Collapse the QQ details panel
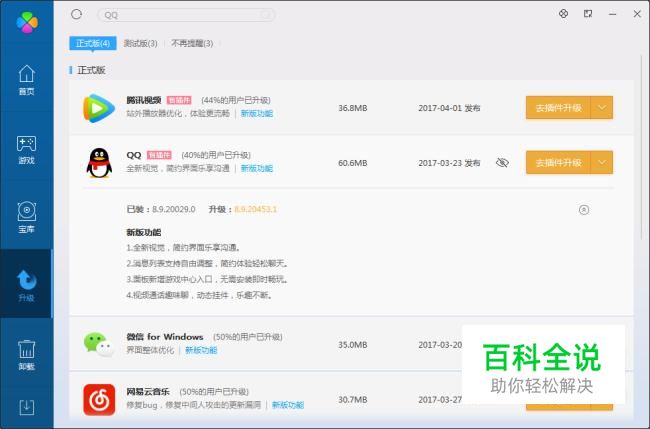650x429 pixels. tap(584, 210)
